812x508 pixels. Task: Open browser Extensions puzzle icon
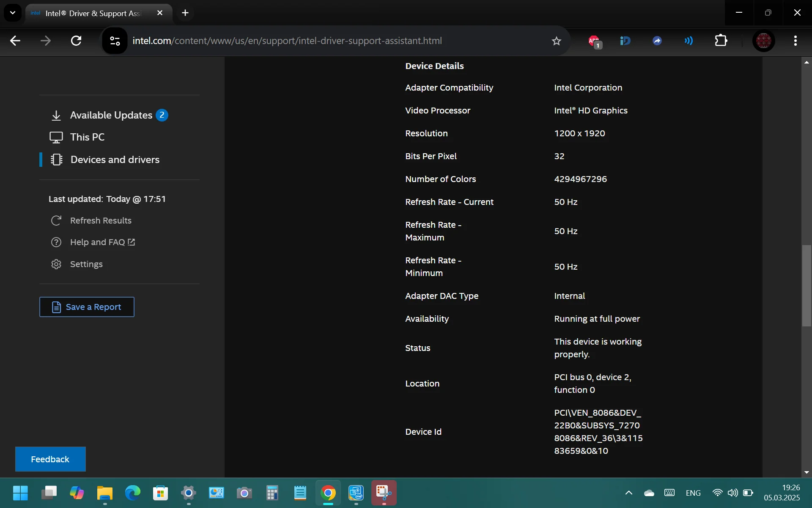(721, 41)
